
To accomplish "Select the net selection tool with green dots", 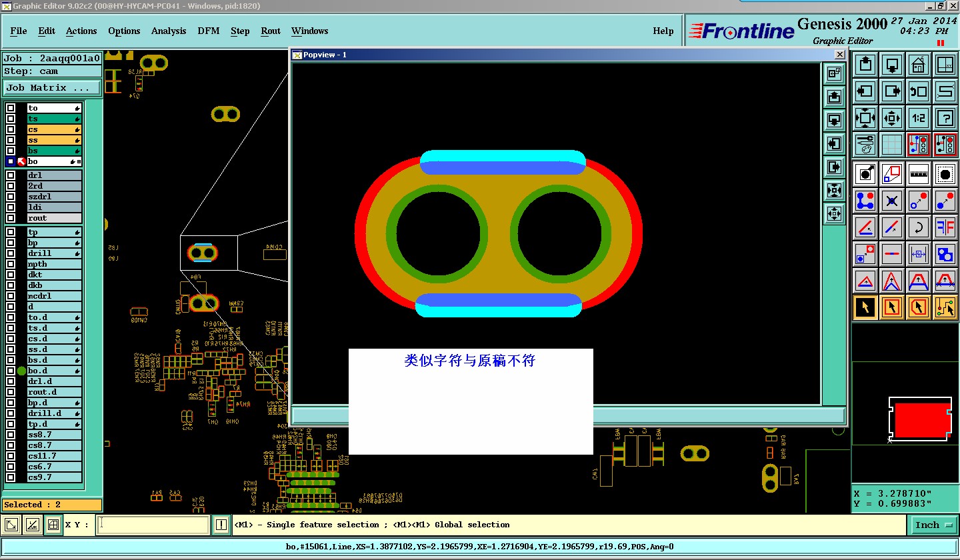I will click(x=945, y=307).
